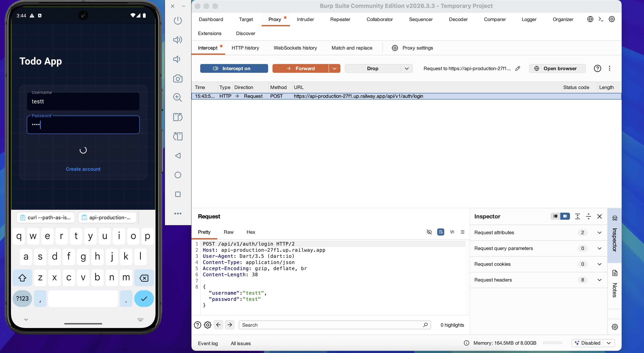
Task: Toggle shift key on phone keyboard
Action: 22,278
